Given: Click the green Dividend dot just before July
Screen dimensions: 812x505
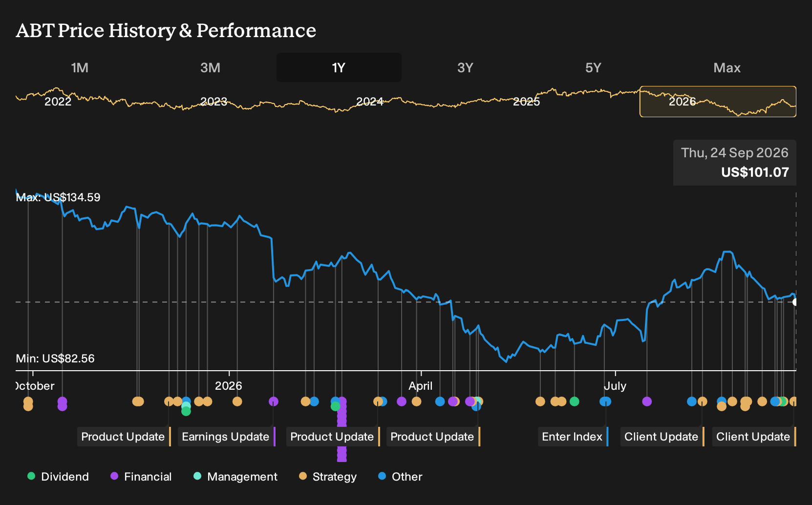Looking at the screenshot, I should [x=575, y=401].
